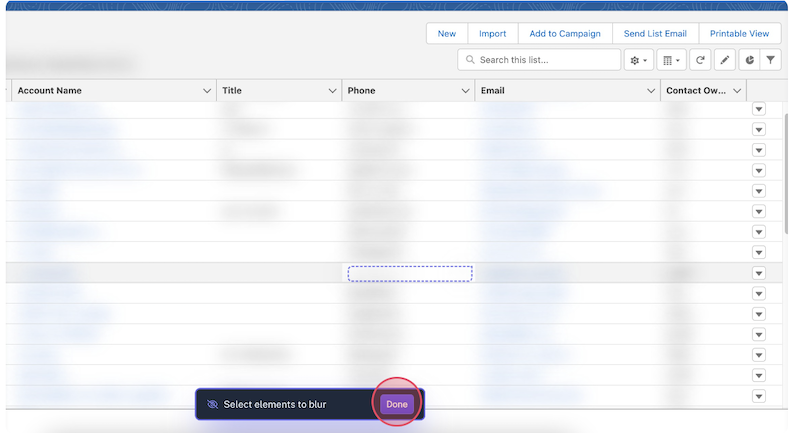The height and width of the screenshot is (433, 800).
Task: Open the filters funnel panel
Action: tap(770, 60)
